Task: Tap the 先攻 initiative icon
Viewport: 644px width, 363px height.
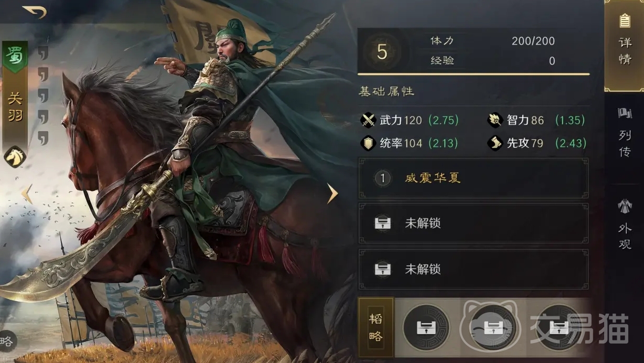Action: pyautogui.click(x=495, y=143)
